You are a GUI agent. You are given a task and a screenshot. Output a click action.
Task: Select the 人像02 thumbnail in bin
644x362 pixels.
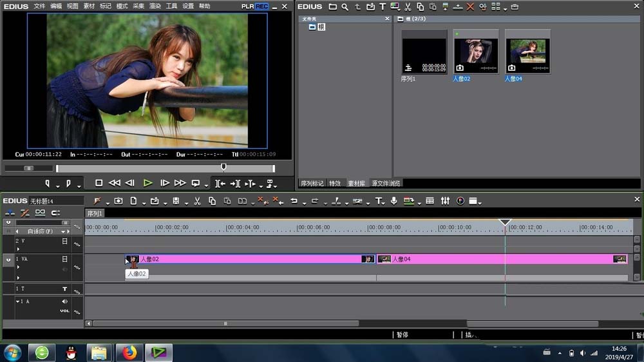click(476, 52)
